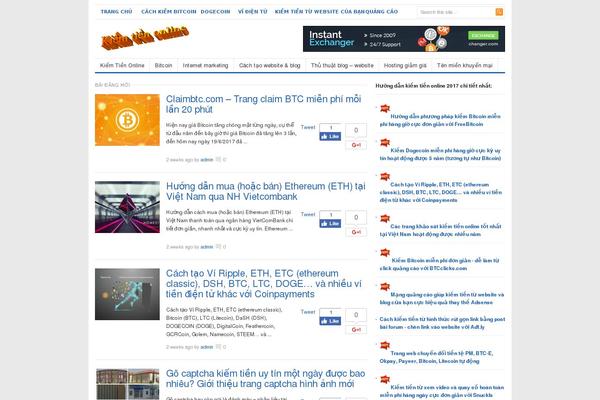Image resolution: width=600 pixels, height=400 pixels.
Task: Click comment icon on Ethereum post
Action: [x=218, y=247]
